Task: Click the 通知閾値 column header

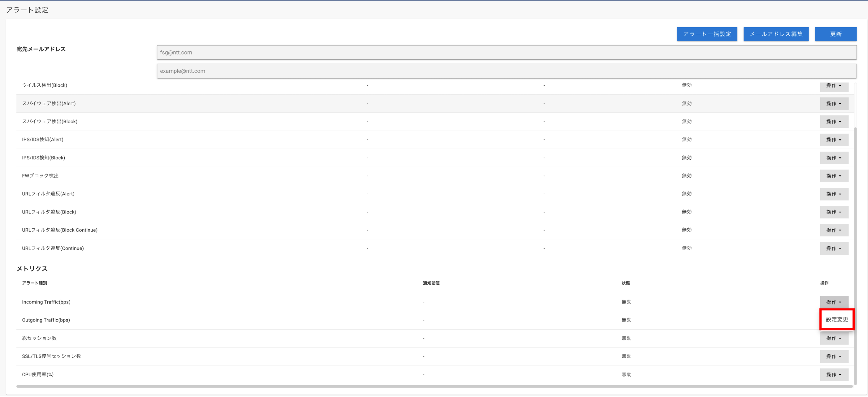Action: click(431, 283)
